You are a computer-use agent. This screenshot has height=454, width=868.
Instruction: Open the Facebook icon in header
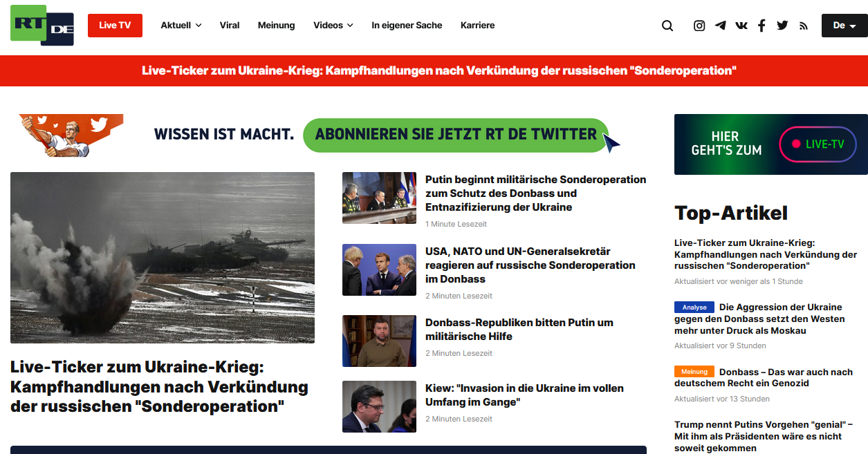(x=761, y=26)
